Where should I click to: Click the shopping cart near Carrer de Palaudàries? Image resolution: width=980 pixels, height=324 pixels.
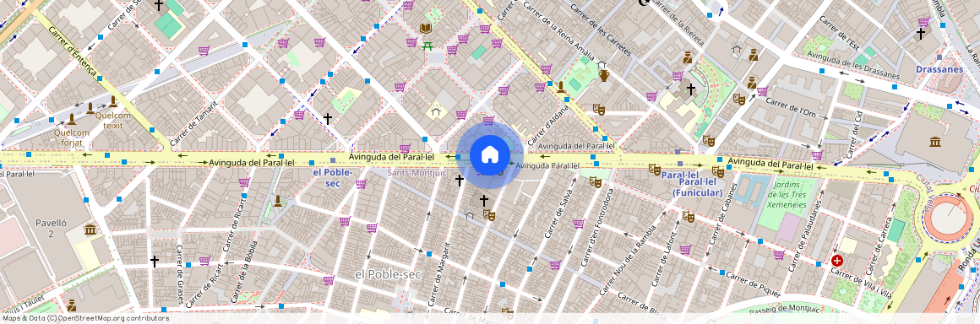[x=779, y=254]
